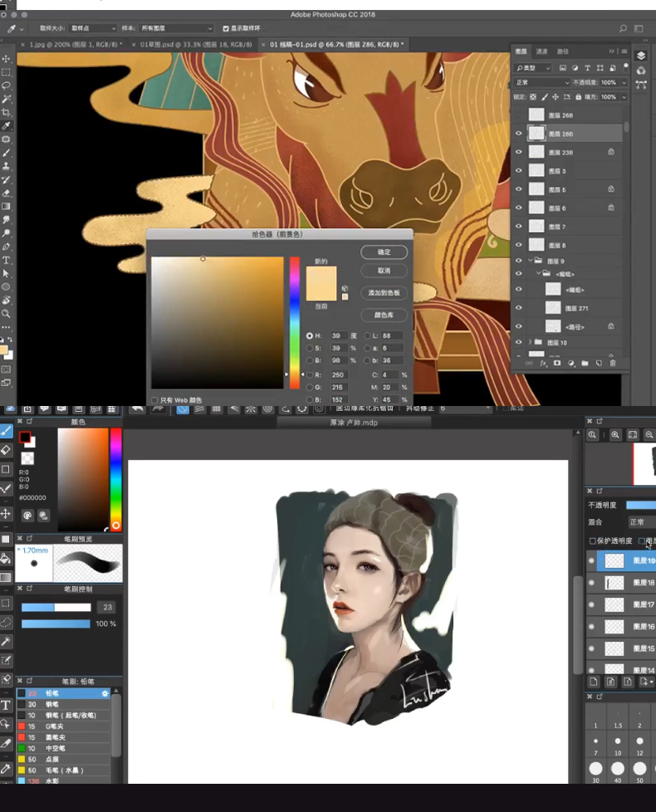Switch to the 通道 panel tab
The image size is (656, 812).
point(541,51)
